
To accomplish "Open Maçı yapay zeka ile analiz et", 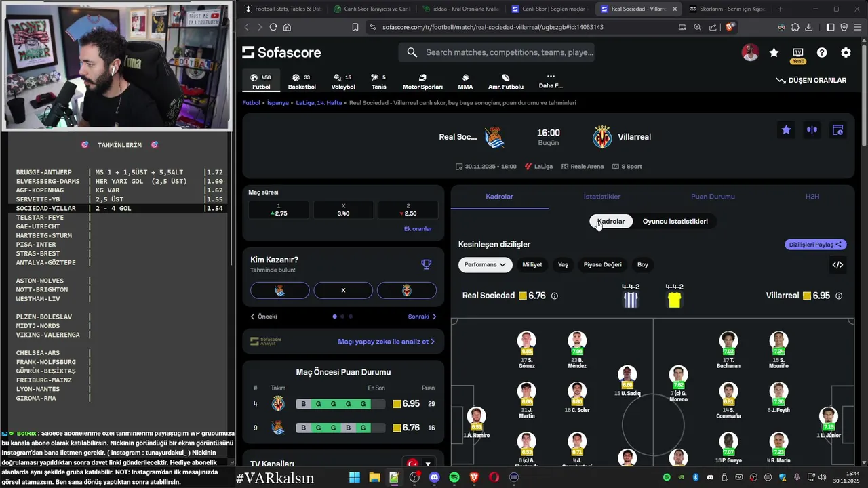I will [387, 342].
